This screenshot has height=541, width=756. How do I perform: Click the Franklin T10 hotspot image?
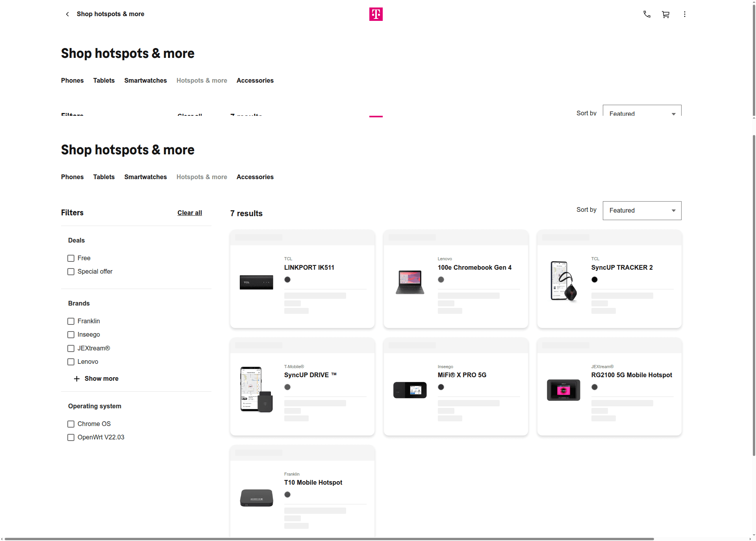(x=256, y=498)
